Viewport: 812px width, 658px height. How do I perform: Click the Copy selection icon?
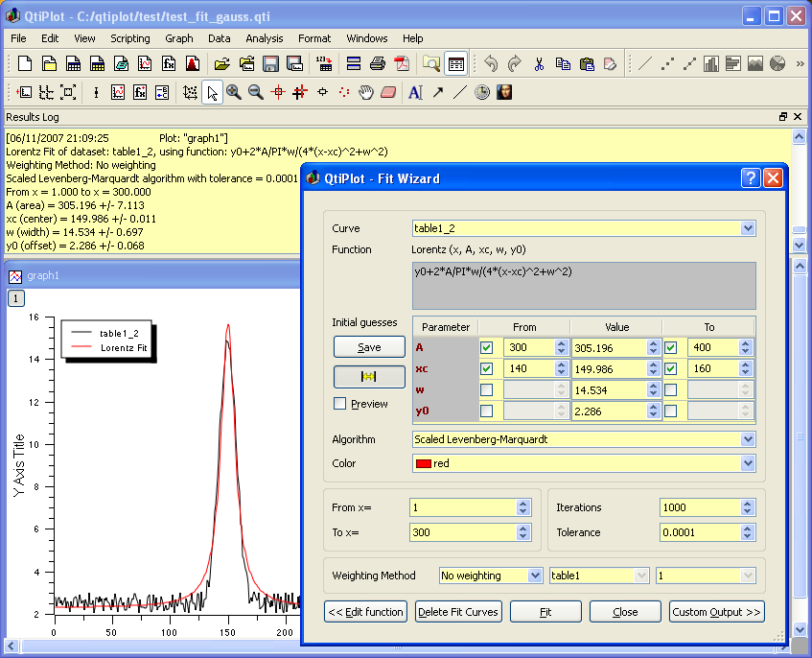[563, 63]
